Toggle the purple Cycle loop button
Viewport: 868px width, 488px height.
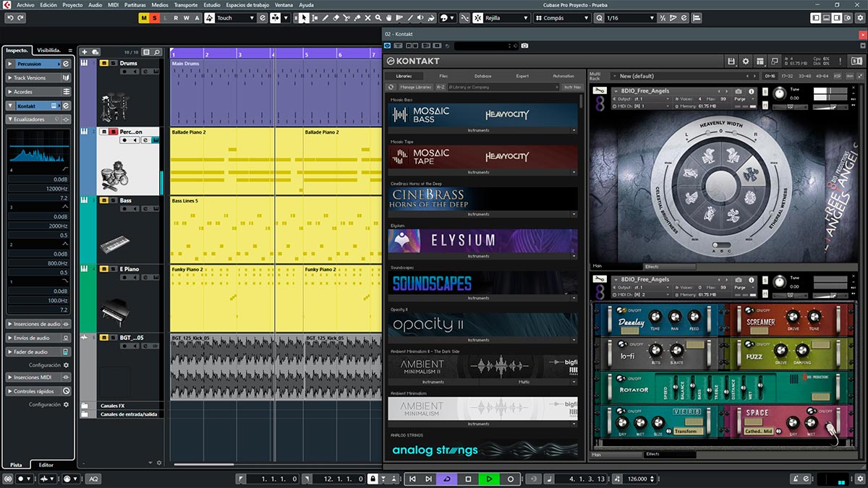447,479
